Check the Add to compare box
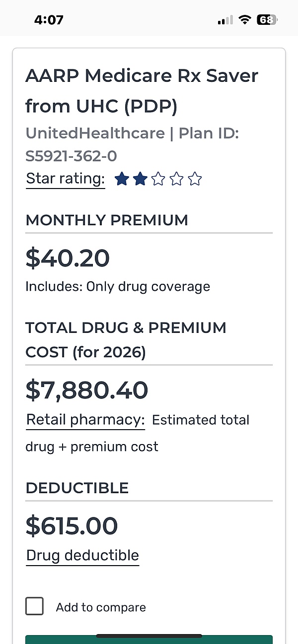 pos(34,606)
